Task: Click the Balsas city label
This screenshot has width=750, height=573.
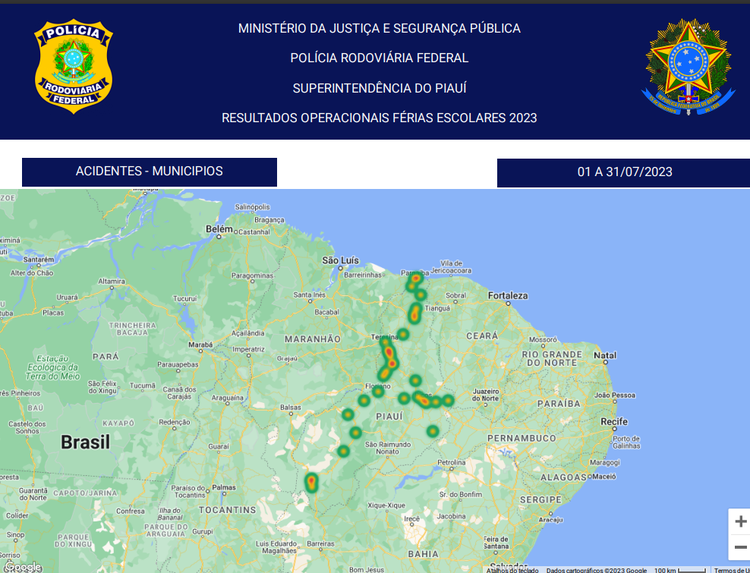Action: (291, 407)
